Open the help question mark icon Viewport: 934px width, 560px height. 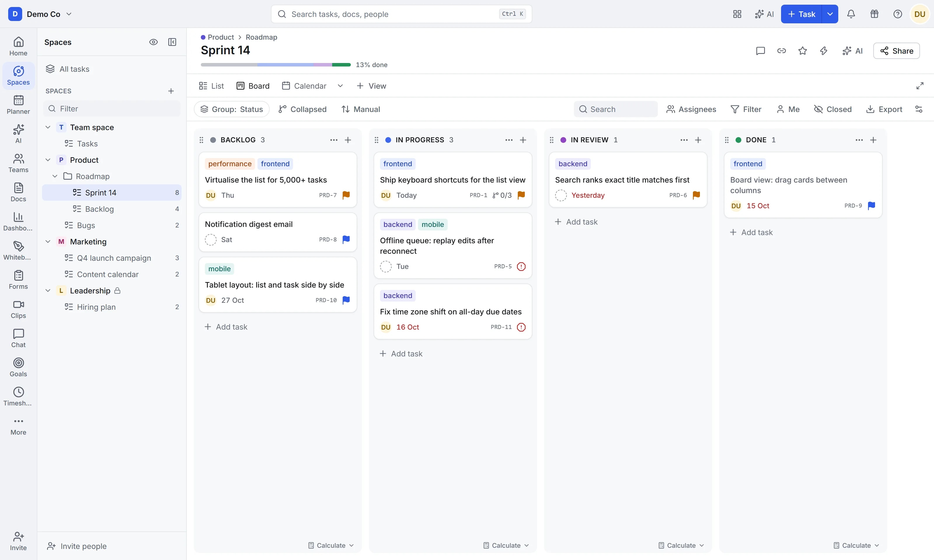(x=898, y=14)
